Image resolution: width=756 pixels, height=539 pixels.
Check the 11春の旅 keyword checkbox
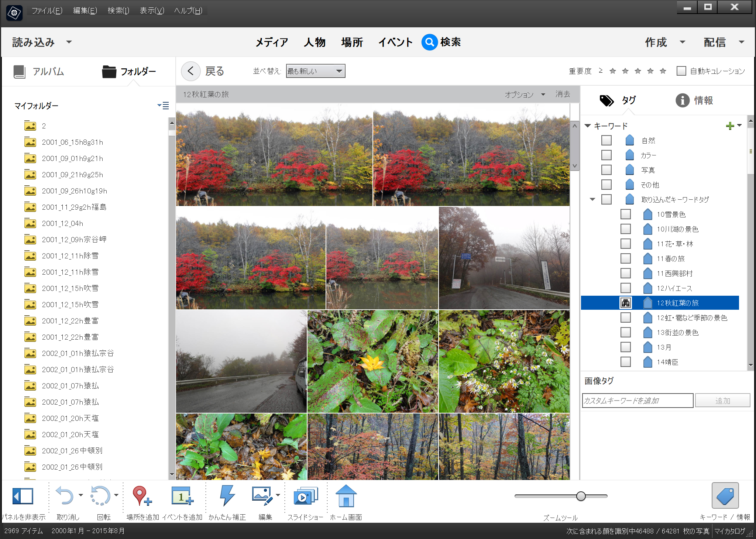click(625, 258)
